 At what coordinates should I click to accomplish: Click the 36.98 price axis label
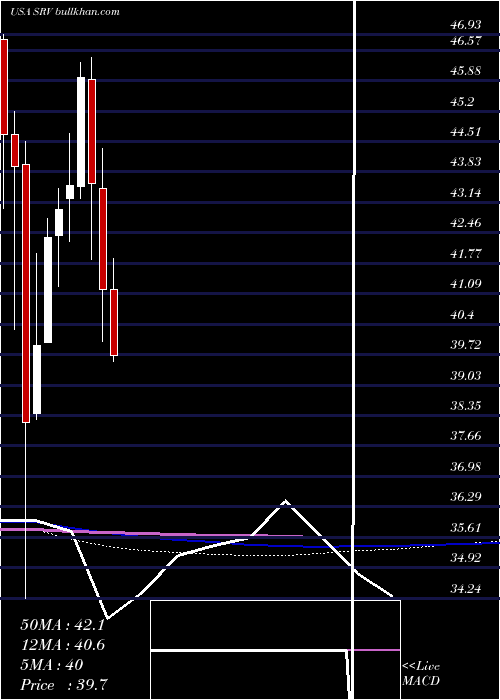465,467
